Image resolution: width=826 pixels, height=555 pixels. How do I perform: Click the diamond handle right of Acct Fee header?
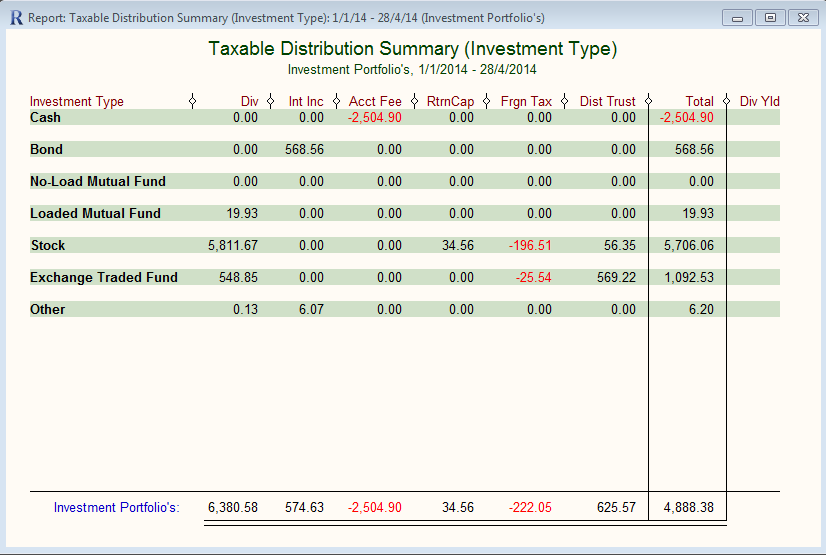coord(415,101)
